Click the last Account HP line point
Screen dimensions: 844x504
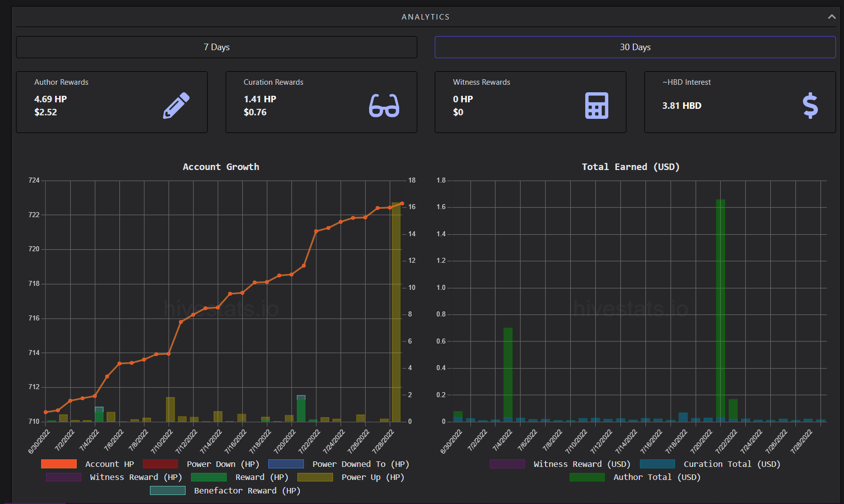coord(402,204)
